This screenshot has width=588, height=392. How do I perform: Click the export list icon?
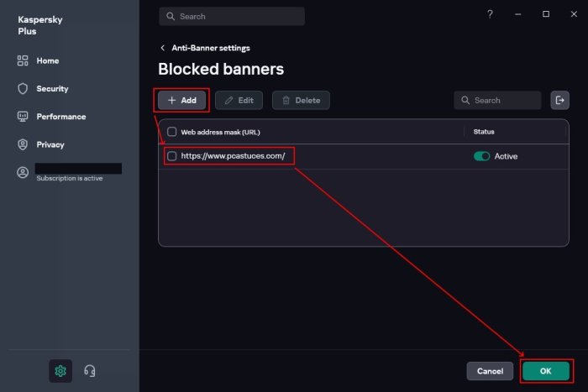pyautogui.click(x=559, y=100)
